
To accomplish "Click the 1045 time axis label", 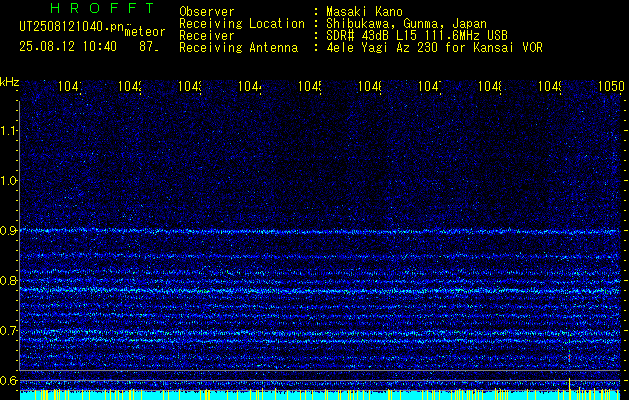I will (310, 86).
